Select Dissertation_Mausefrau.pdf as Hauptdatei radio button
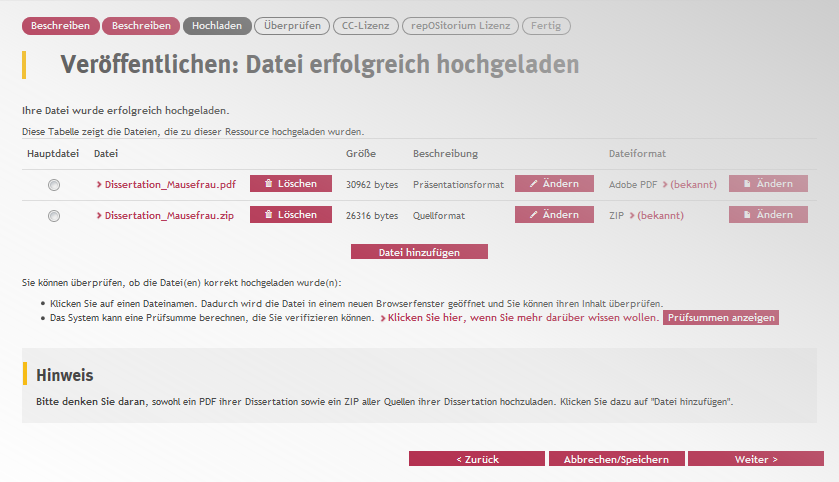This screenshot has width=839, height=482. pyautogui.click(x=54, y=185)
